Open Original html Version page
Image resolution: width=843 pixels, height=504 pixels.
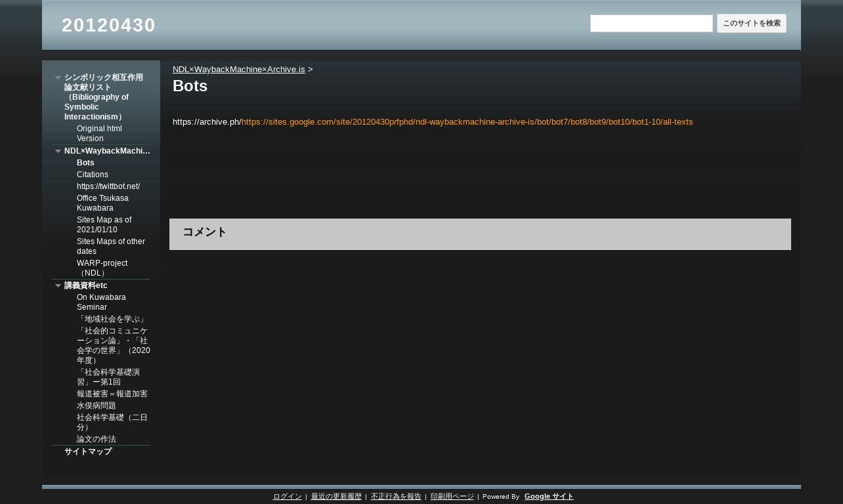pos(99,134)
